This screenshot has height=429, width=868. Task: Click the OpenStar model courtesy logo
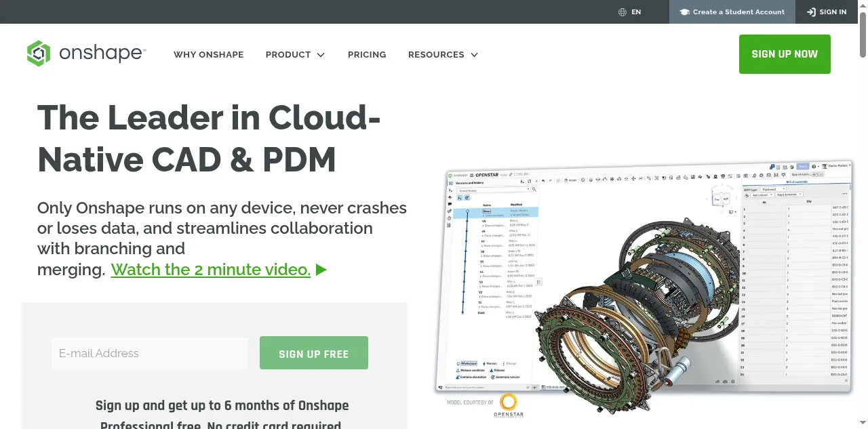[x=509, y=405]
